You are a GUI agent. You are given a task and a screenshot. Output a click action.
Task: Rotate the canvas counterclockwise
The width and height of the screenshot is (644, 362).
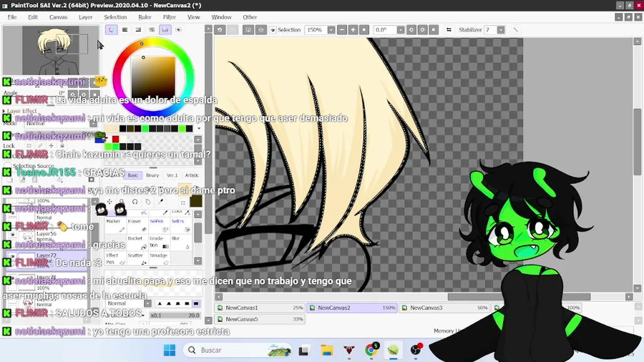[x=411, y=30]
